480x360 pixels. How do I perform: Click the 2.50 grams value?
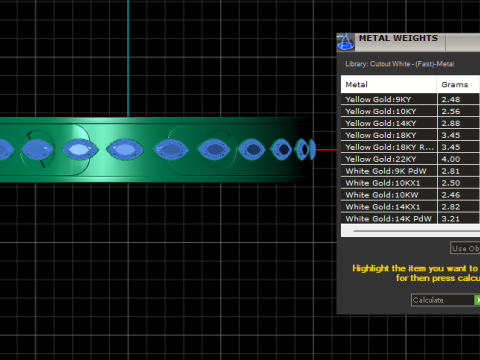(451, 183)
